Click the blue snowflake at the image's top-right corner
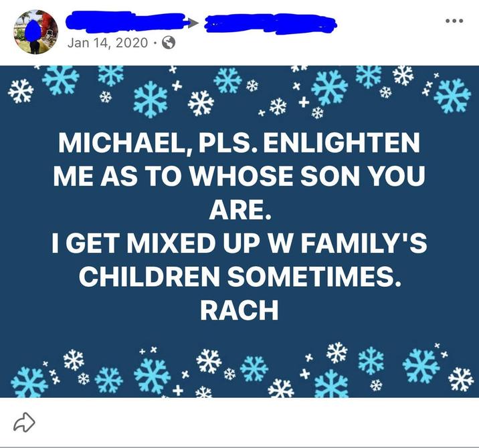479x448 pixels. coord(452,96)
